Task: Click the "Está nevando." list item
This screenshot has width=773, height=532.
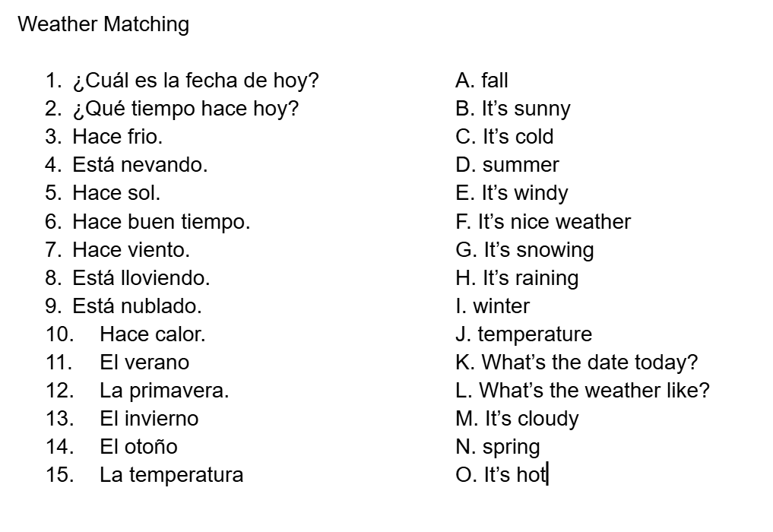Action: [x=140, y=165]
